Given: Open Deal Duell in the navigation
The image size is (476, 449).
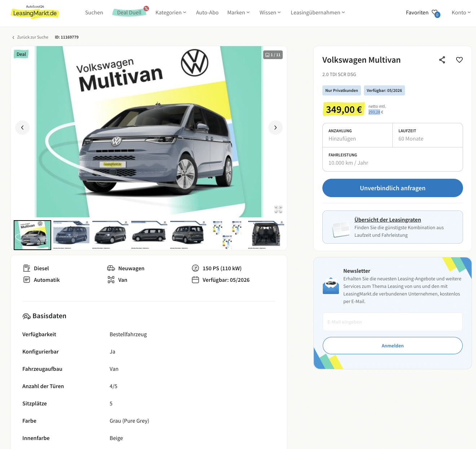Looking at the screenshot, I should point(129,13).
